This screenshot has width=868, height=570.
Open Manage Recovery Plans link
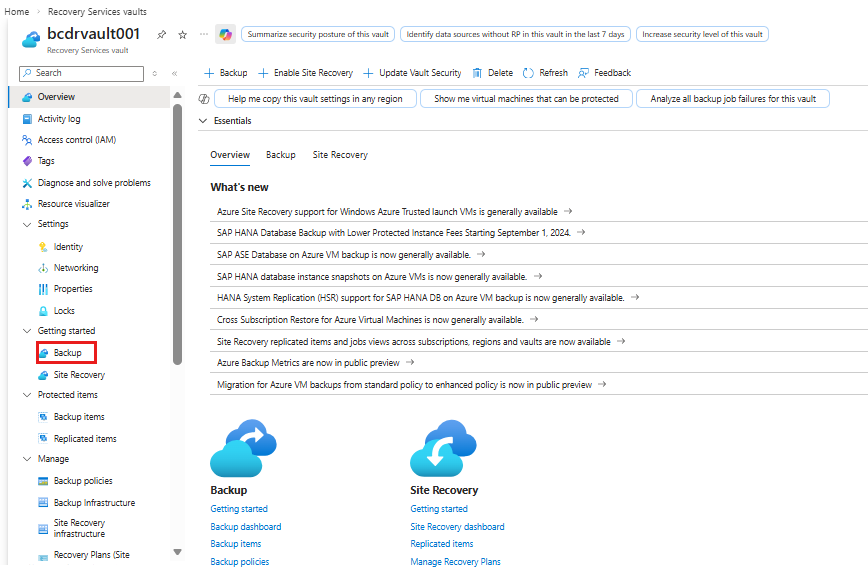pyautogui.click(x=455, y=562)
